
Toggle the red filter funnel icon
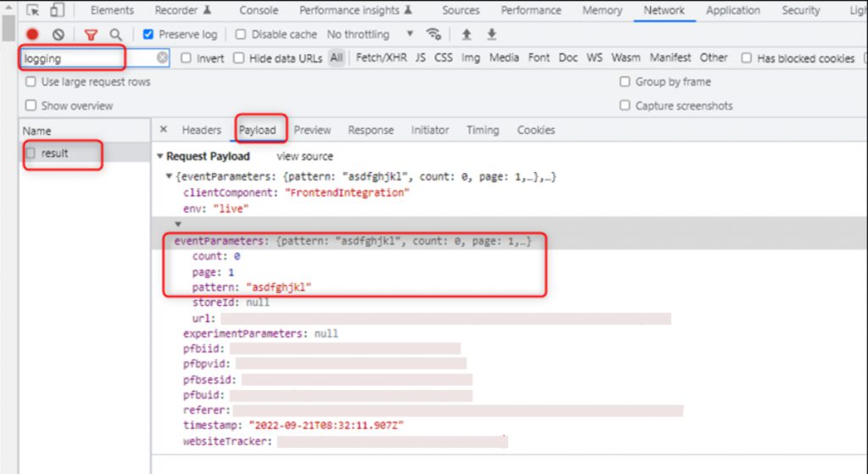pos(91,35)
